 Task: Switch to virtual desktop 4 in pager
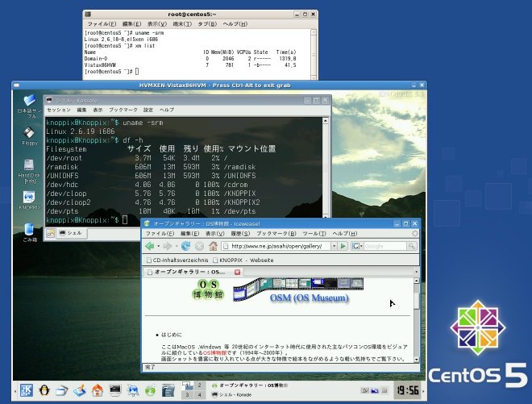coord(200,395)
